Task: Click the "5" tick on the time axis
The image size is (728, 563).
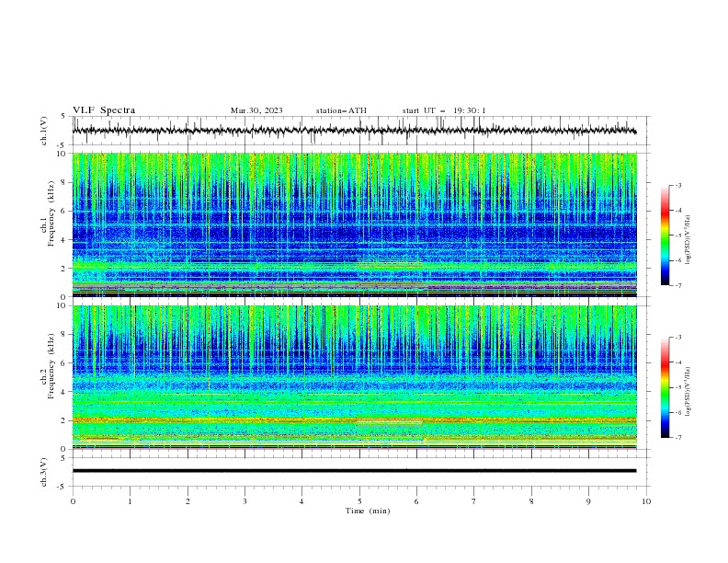Action: point(359,501)
